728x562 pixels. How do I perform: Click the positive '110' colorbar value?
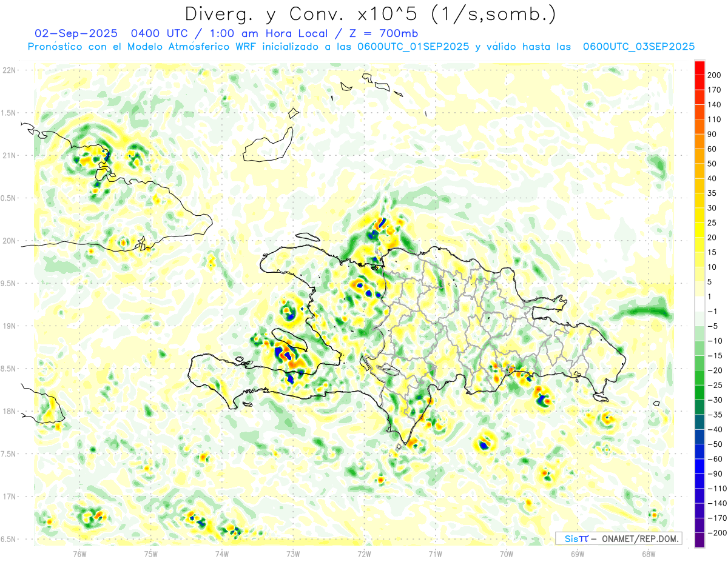click(x=715, y=119)
